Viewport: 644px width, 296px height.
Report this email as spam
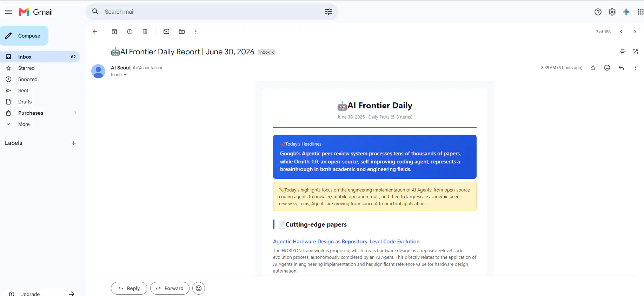coord(130,32)
